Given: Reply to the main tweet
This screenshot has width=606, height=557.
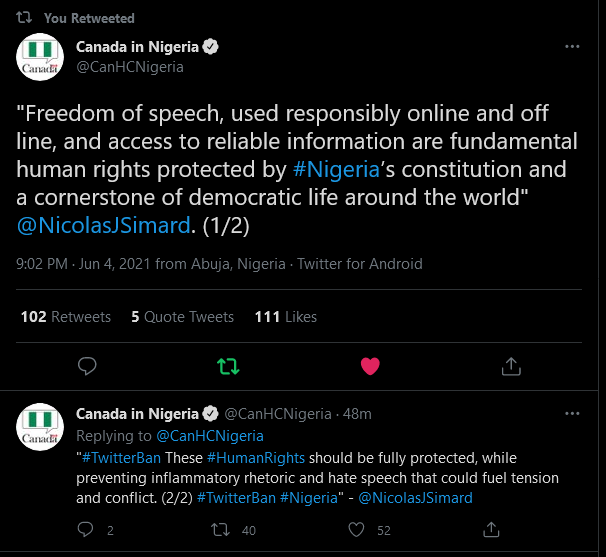Looking at the screenshot, I should (87, 366).
